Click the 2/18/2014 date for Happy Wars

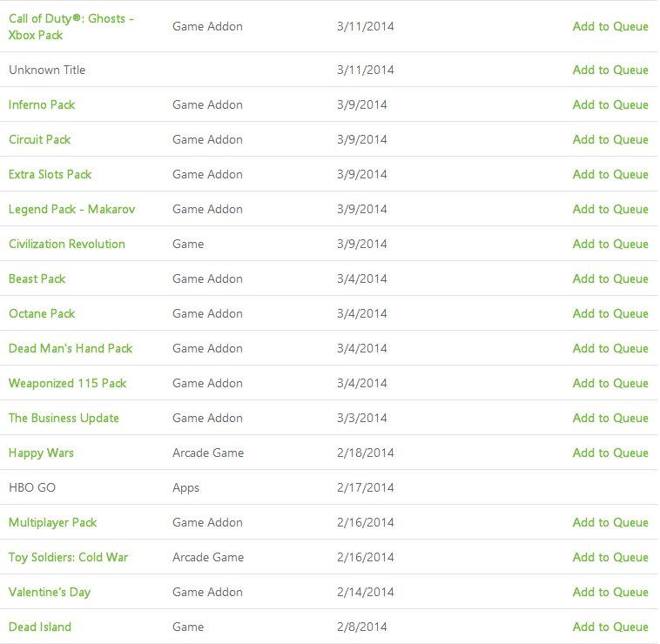[x=366, y=453]
